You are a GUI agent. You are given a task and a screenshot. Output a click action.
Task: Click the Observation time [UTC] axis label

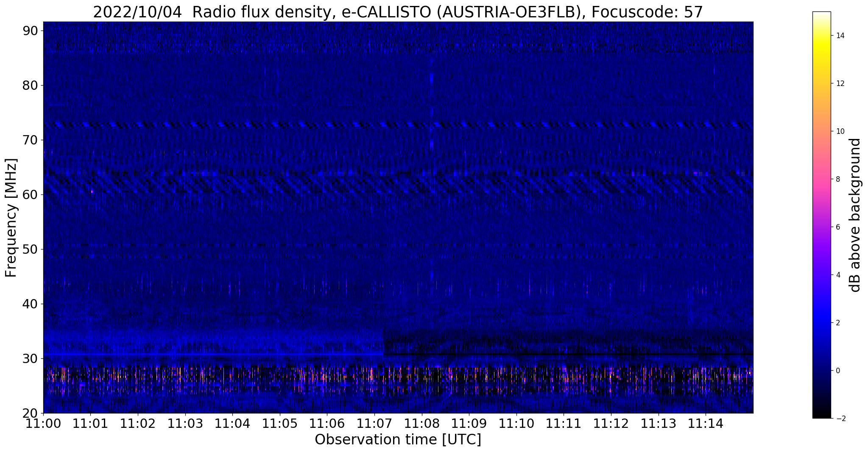point(398,440)
